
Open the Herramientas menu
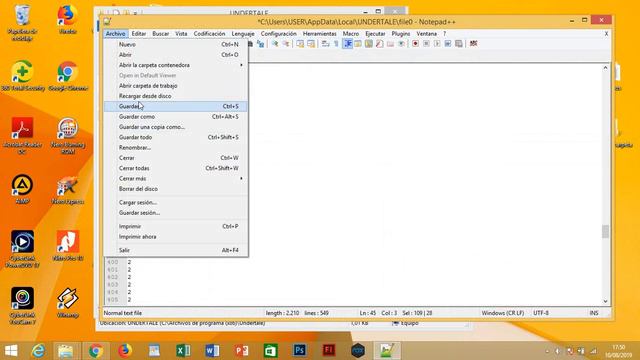point(320,33)
